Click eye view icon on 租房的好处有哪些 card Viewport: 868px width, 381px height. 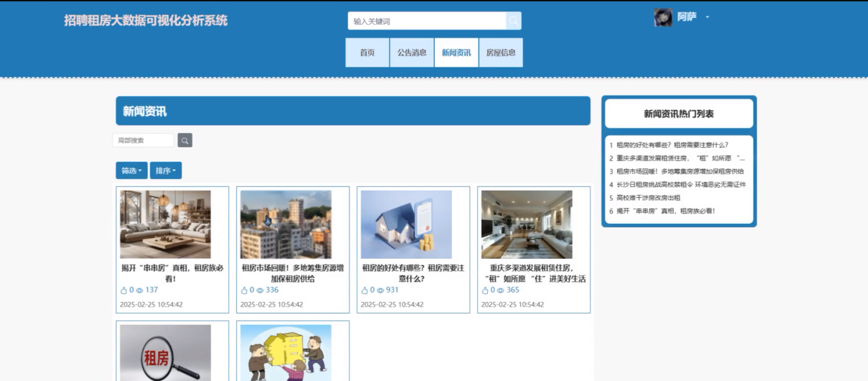(x=380, y=290)
